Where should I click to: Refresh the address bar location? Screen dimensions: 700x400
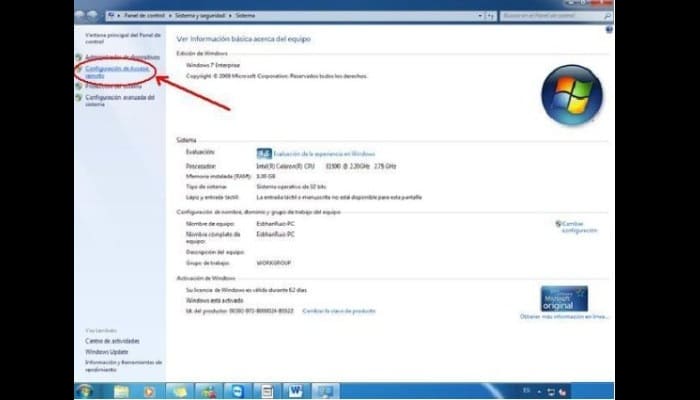click(491, 16)
